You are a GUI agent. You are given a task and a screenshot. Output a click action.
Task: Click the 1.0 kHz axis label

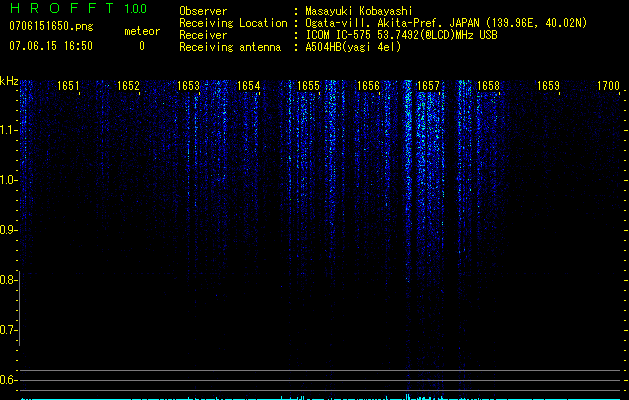click(x=7, y=180)
